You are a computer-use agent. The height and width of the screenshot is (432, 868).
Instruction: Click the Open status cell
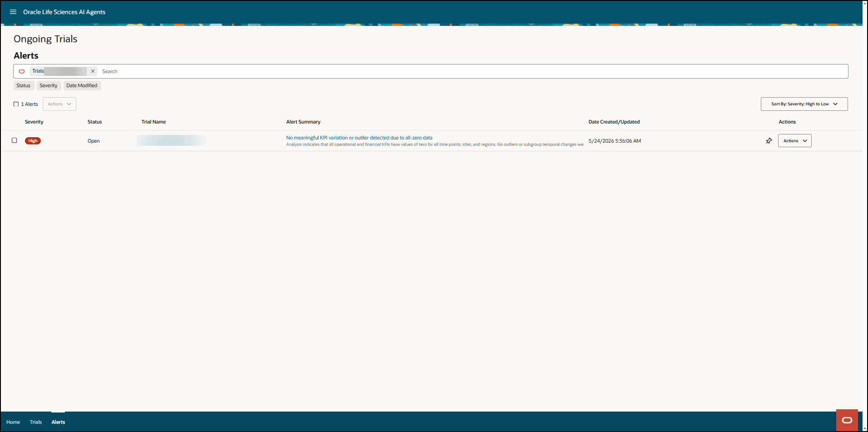(94, 141)
